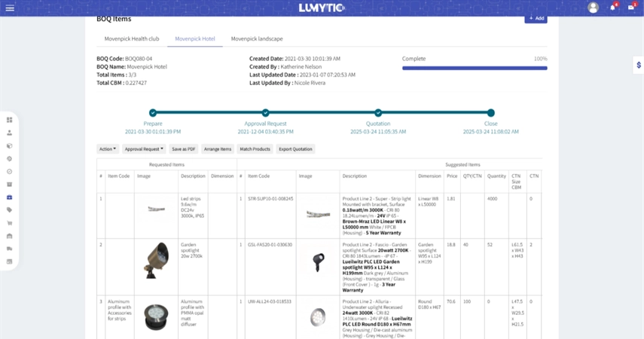The height and width of the screenshot is (339, 644).
Task: Click the Quotation step marker in timeline
Action: (378, 113)
